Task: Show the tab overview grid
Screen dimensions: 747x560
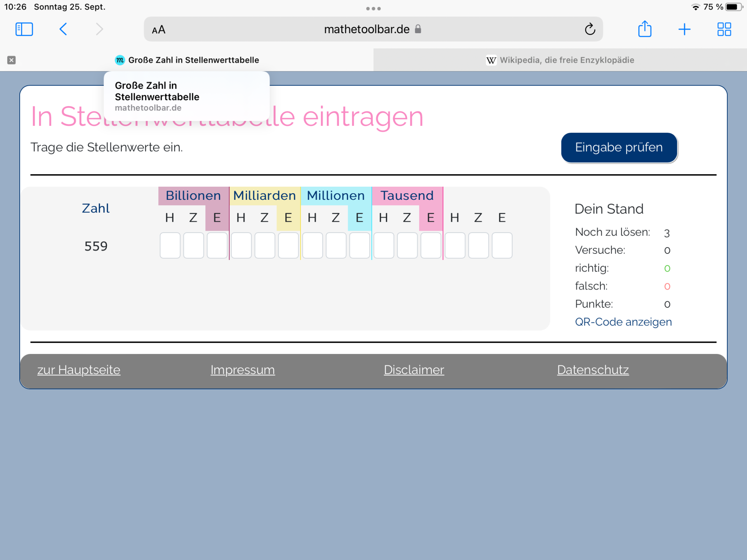Action: click(x=724, y=29)
